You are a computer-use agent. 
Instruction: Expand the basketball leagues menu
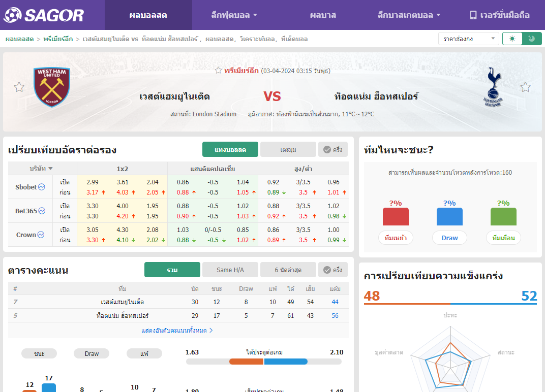click(x=409, y=15)
